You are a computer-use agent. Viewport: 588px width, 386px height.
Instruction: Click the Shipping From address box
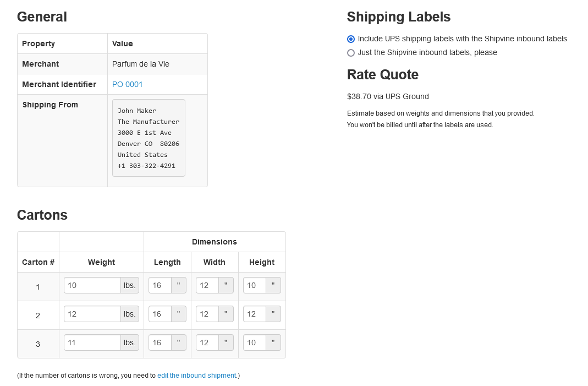[149, 138]
